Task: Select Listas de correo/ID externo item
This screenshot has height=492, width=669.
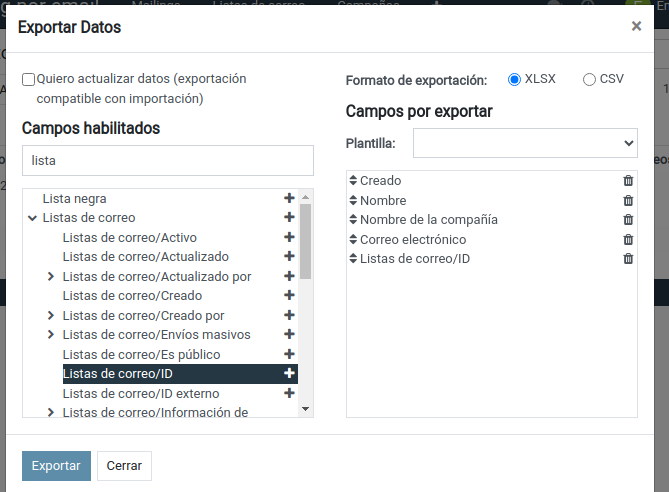Action: coord(140,393)
